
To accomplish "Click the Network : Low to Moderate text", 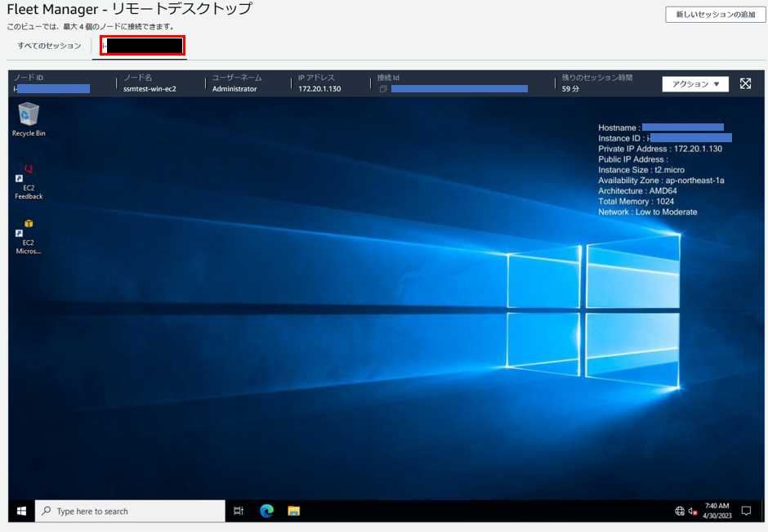I will 648,212.
